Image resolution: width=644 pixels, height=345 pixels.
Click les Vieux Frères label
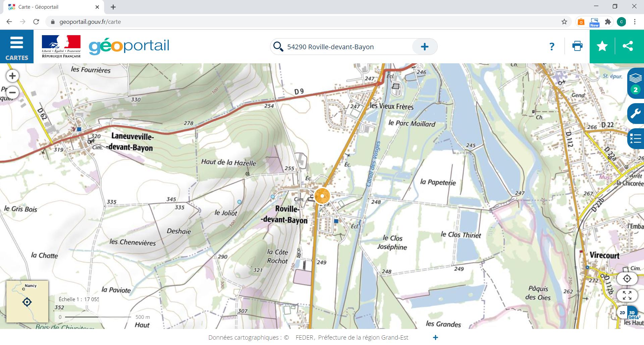click(x=392, y=106)
